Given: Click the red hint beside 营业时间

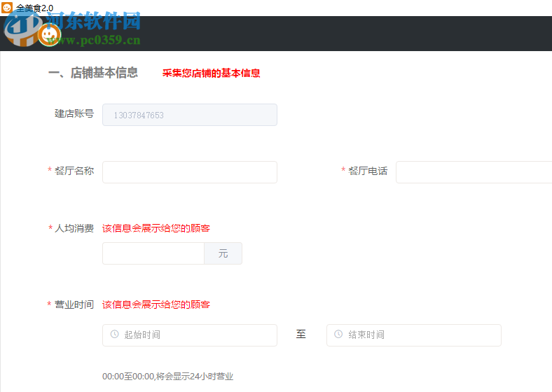Looking at the screenshot, I should click(x=156, y=304).
